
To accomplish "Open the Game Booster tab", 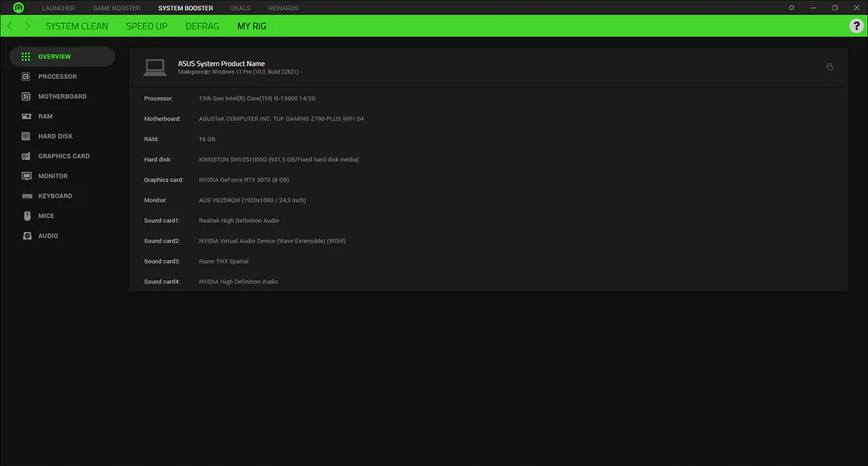I will [116, 8].
